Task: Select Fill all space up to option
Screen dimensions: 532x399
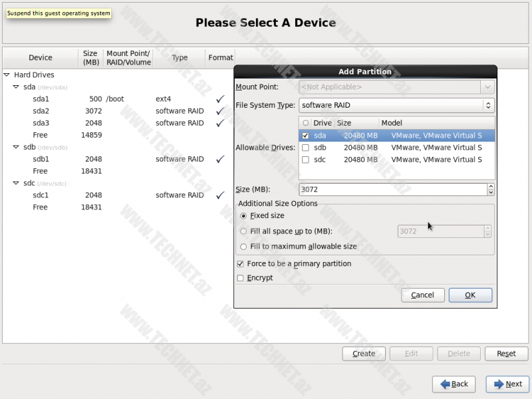Action: point(243,231)
